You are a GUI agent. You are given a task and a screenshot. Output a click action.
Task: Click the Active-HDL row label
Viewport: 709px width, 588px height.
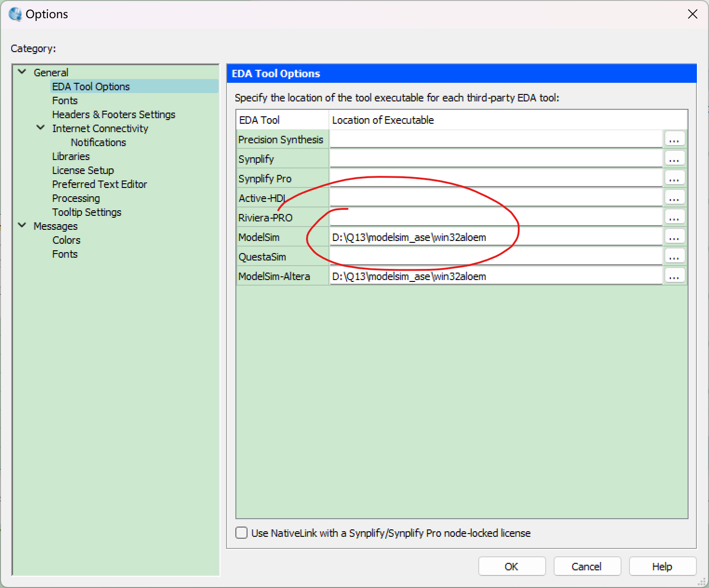click(262, 198)
